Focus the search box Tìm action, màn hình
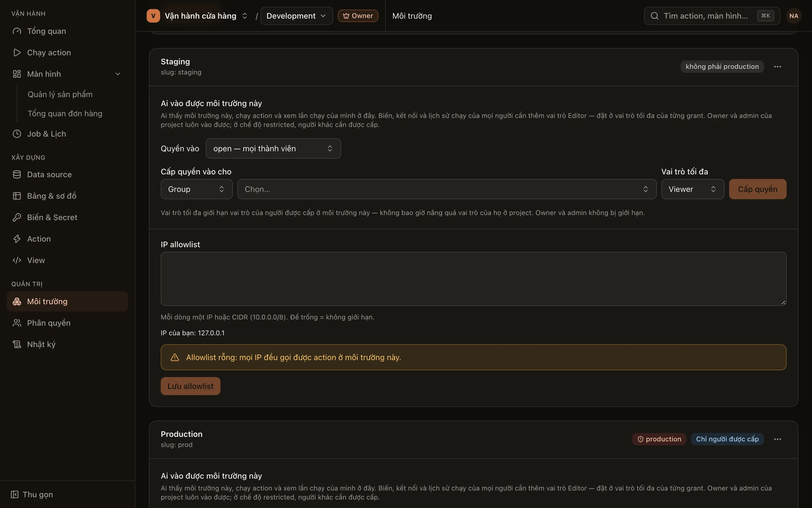The width and height of the screenshot is (812, 508). tap(712, 16)
